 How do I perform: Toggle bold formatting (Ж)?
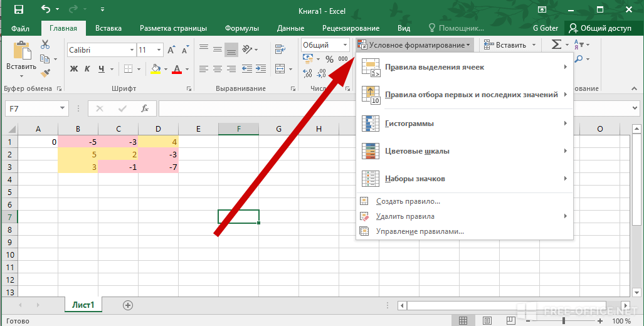74,69
